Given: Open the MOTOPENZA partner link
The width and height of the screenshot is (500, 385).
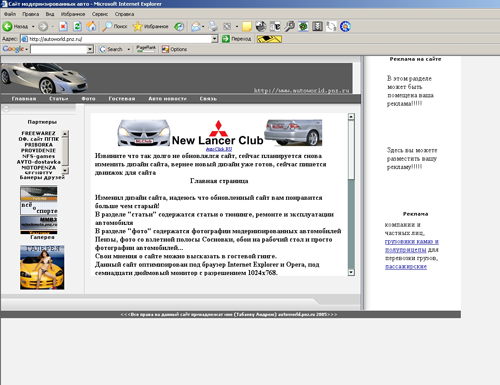Looking at the screenshot, I should 39,167.
